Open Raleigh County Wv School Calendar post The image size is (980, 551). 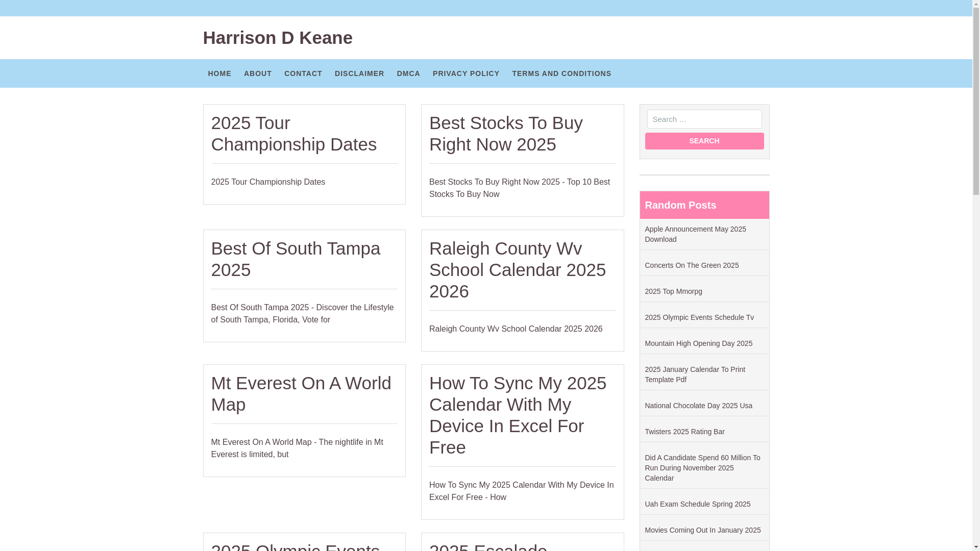pyautogui.click(x=518, y=270)
